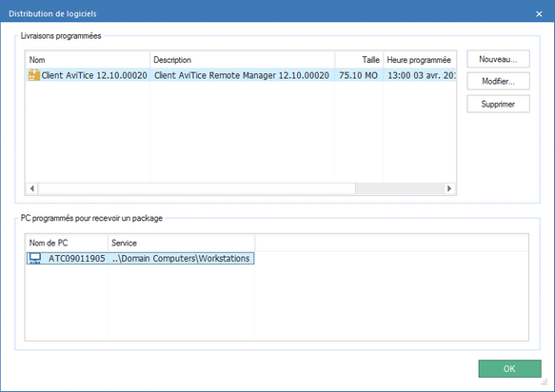Click the ..\Domain Computers\Workstations service cell
Viewport: 555px width, 392px height.
tap(181, 259)
